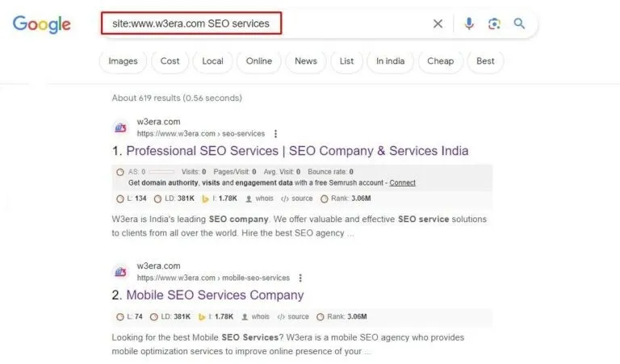Screen dimensions: 620x364
Task: Open Mobile SEO Services Company link
Action: [x=215, y=295]
